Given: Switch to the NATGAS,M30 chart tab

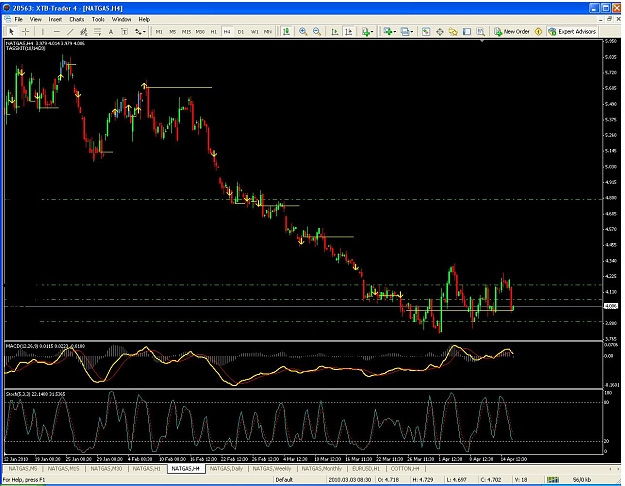Looking at the screenshot, I should (x=106, y=468).
